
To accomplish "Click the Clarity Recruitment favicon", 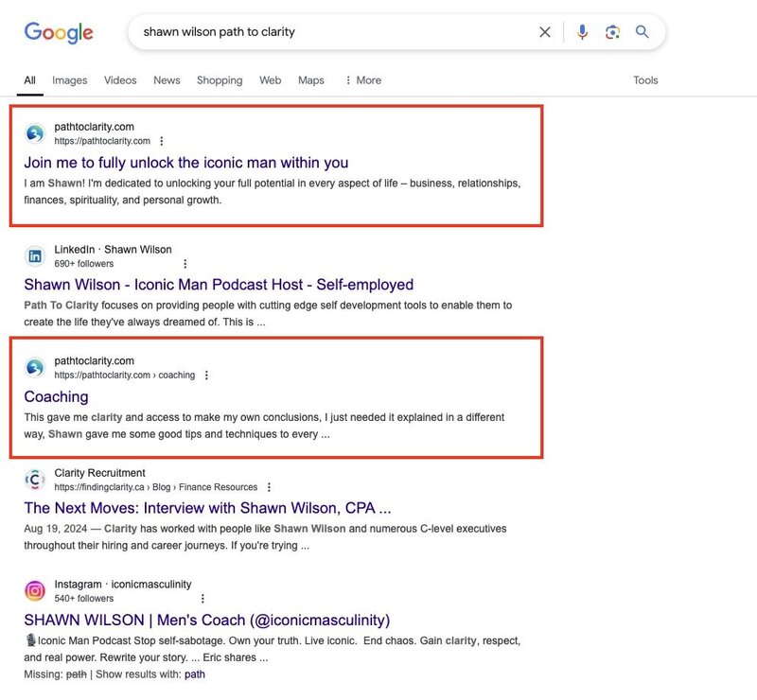I will click(x=35, y=480).
